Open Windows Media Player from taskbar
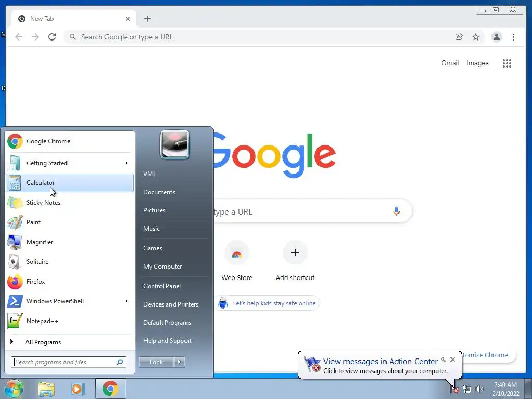 point(78,389)
